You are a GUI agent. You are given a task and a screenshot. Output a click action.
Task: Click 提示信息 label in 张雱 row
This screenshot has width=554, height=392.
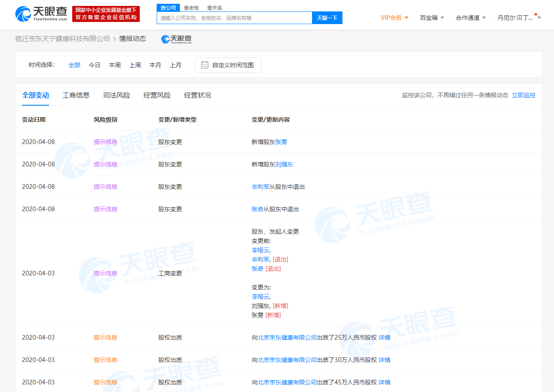[x=106, y=142]
